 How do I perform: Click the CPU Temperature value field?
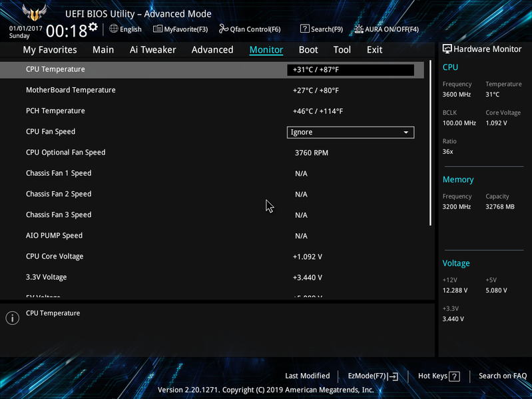click(x=350, y=70)
